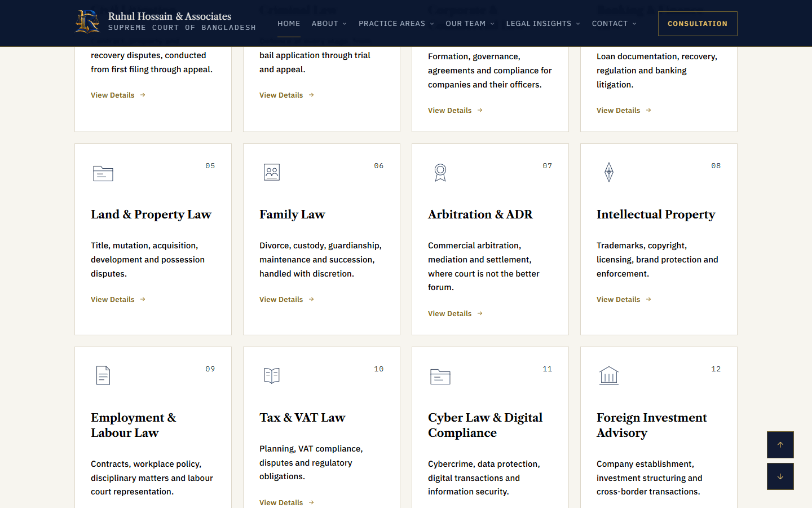Screen dimensions: 812x508
Task: Click the Ruhul Hossain & Associates logo icon
Action: [87, 21]
